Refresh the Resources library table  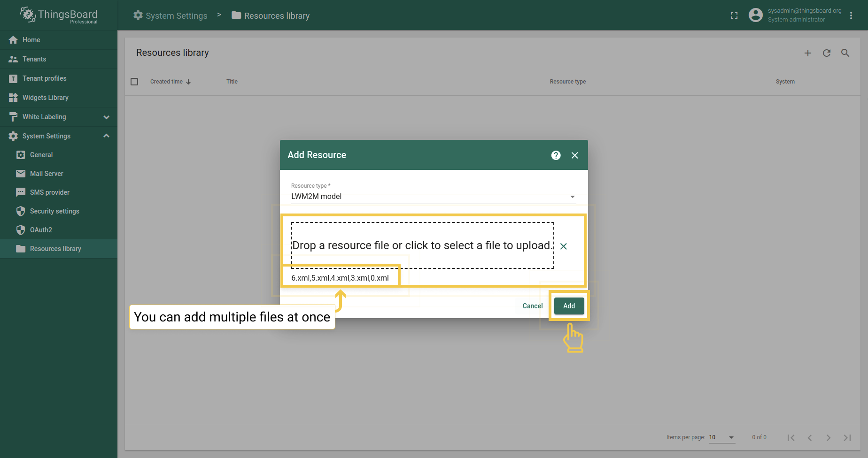point(827,53)
